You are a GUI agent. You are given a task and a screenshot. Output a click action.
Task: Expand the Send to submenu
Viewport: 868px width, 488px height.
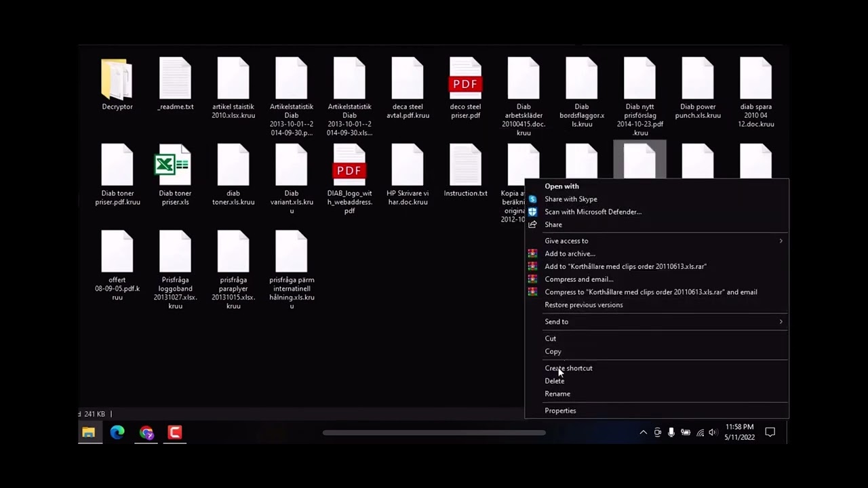pos(656,322)
